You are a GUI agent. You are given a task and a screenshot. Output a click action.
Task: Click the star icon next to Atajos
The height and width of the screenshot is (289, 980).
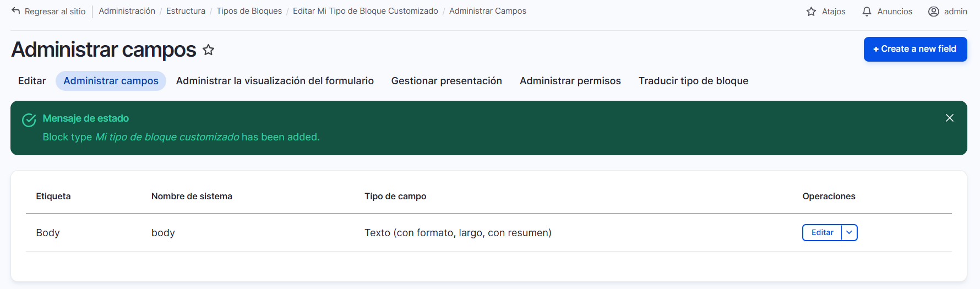coord(811,12)
